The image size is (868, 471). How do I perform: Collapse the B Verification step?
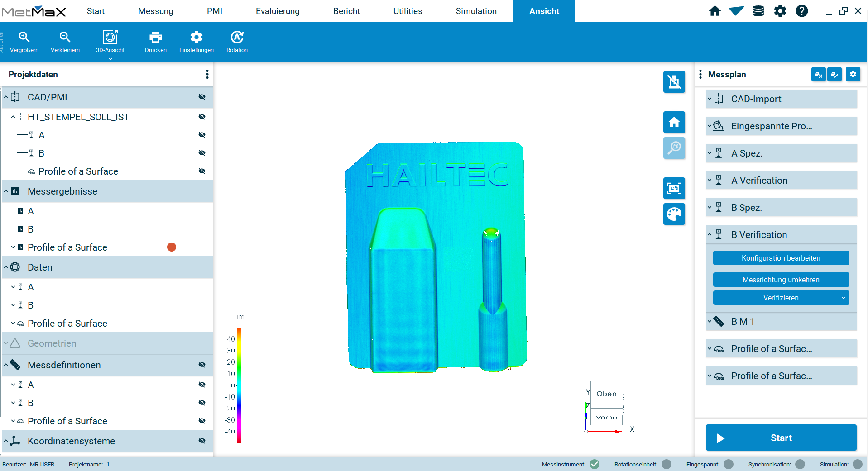710,234
